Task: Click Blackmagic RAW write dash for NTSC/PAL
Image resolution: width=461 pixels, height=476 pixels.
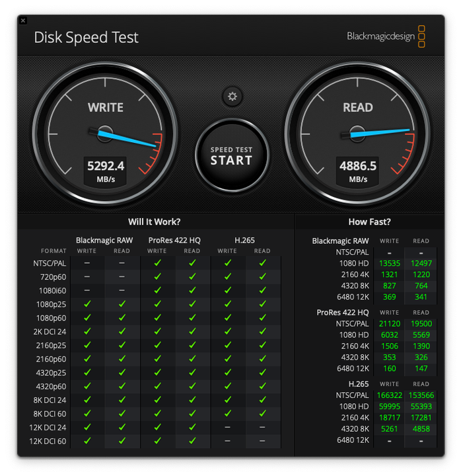Action: tap(87, 263)
